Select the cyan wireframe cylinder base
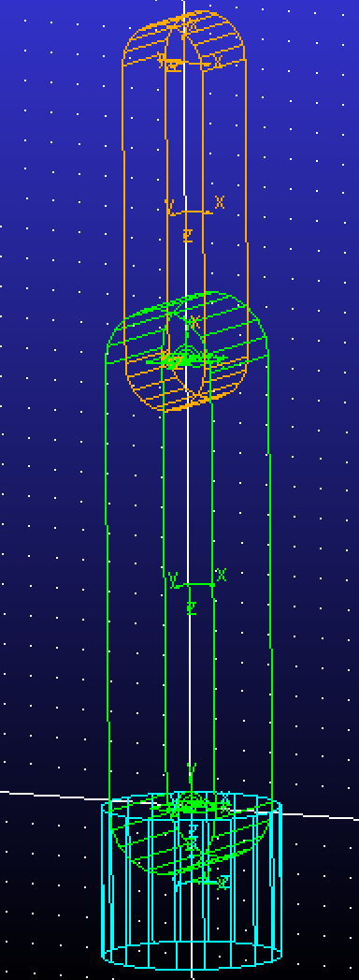Image resolution: width=359 pixels, height=980 pixels. pyautogui.click(x=192, y=881)
